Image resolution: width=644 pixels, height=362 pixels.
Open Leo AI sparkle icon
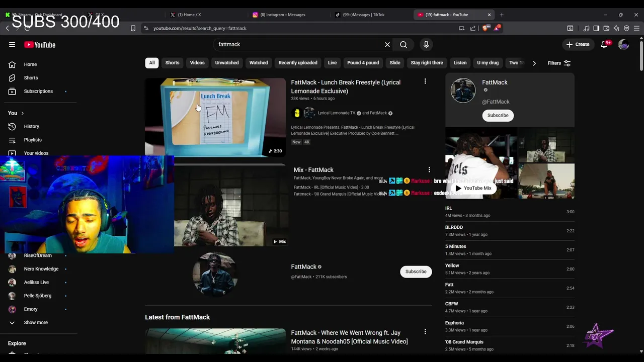(616, 28)
